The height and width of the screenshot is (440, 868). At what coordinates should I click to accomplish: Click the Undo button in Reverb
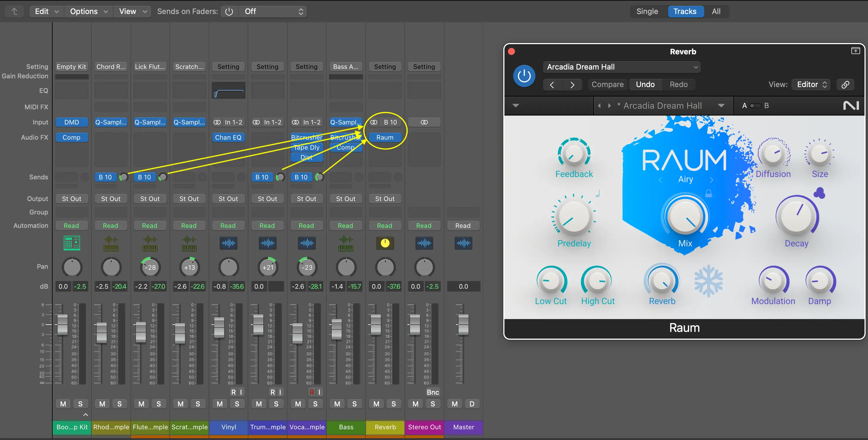645,84
